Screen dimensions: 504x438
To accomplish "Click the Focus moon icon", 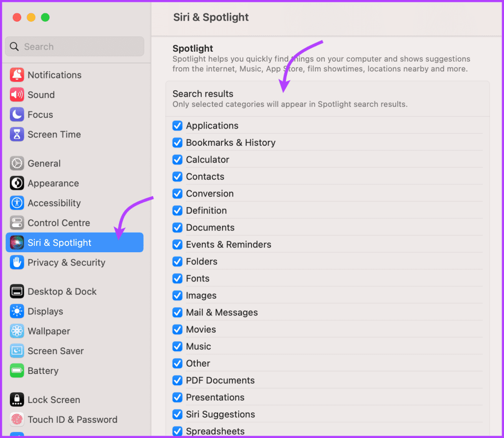I will [17, 115].
